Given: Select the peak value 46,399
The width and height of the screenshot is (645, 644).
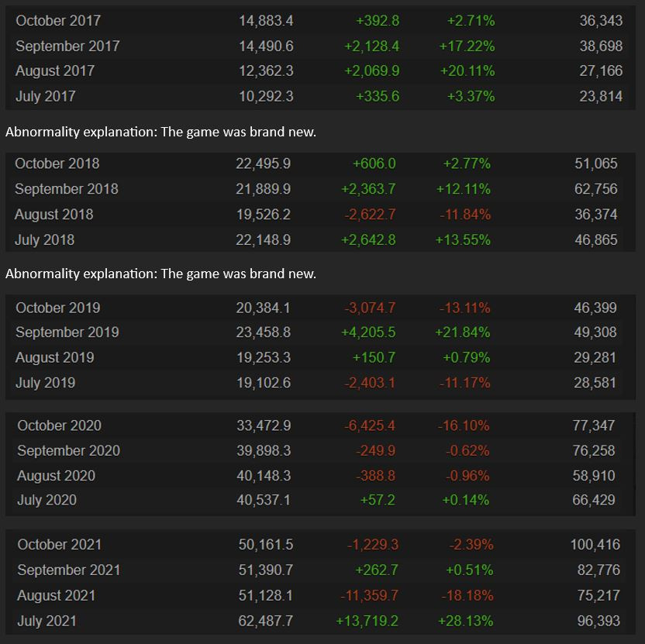Looking at the screenshot, I should (x=595, y=308).
